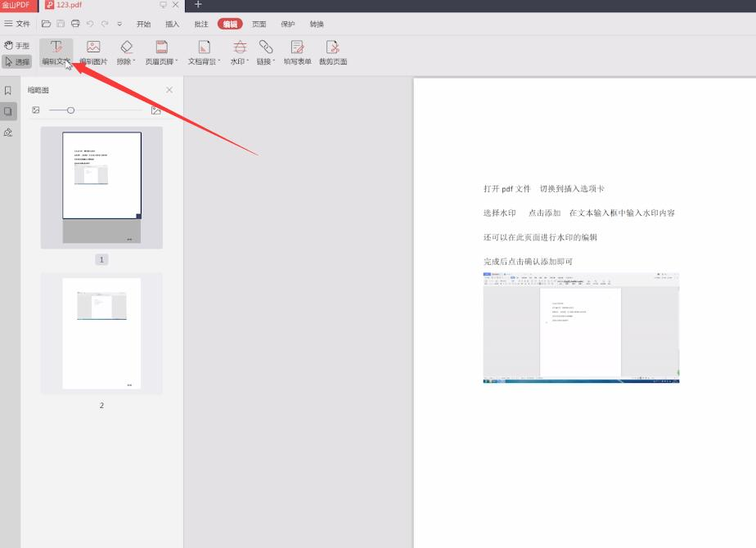Click the open folder icon in quick toolbar
This screenshot has height=548, width=756.
47,25
